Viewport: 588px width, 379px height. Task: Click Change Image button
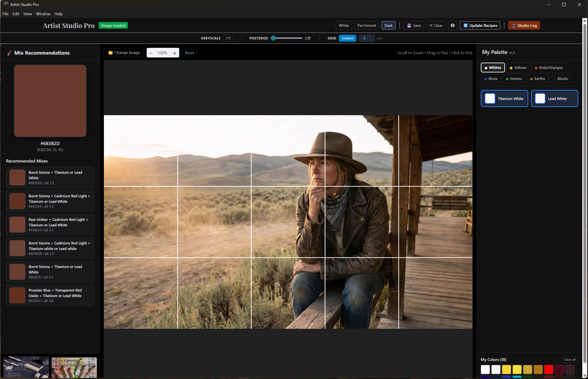point(124,53)
